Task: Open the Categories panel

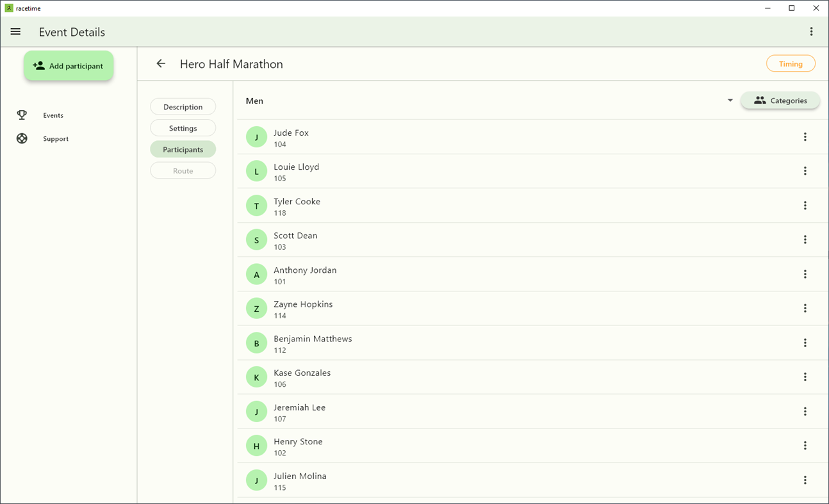Action: click(780, 100)
